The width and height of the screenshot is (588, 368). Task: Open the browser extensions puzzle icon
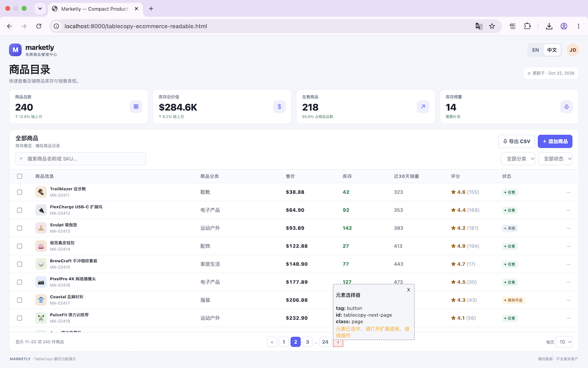pos(527,26)
